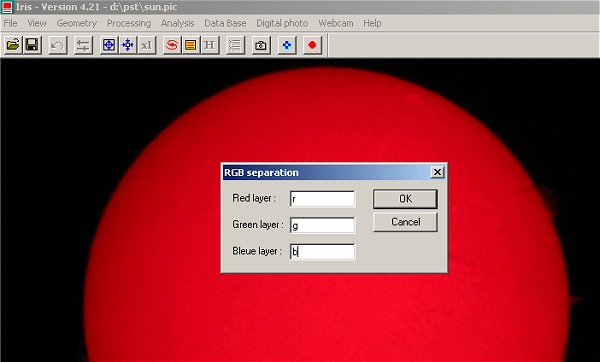Open the threshold sliders settings icon
Viewport: 600px width, 362px height.
click(83, 45)
